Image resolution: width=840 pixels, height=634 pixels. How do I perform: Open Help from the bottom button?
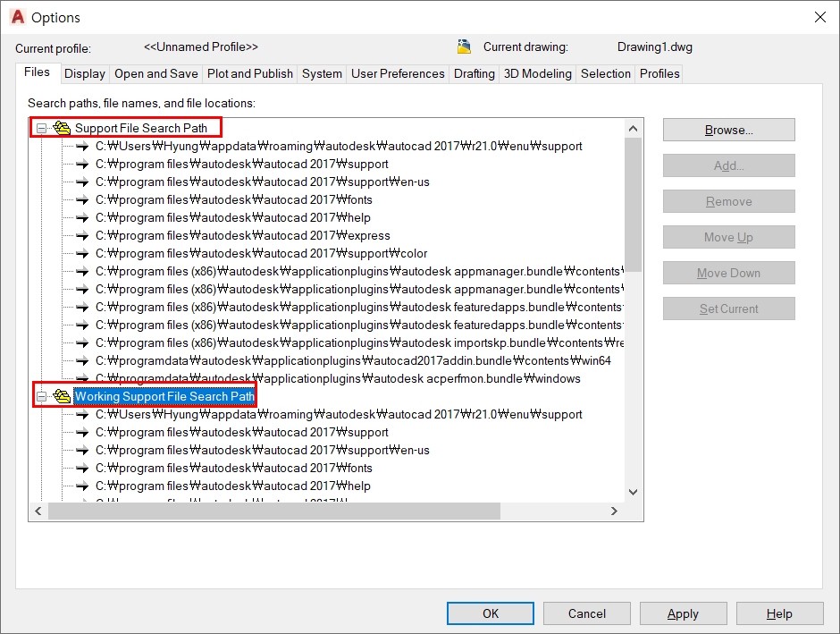pos(779,613)
